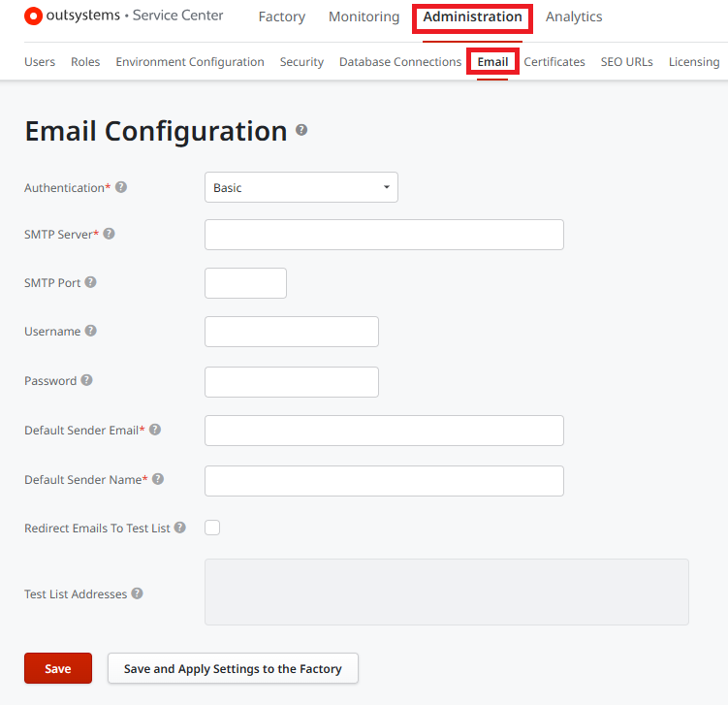
Task: Click Test List Addresses help icon
Action: [x=137, y=593]
